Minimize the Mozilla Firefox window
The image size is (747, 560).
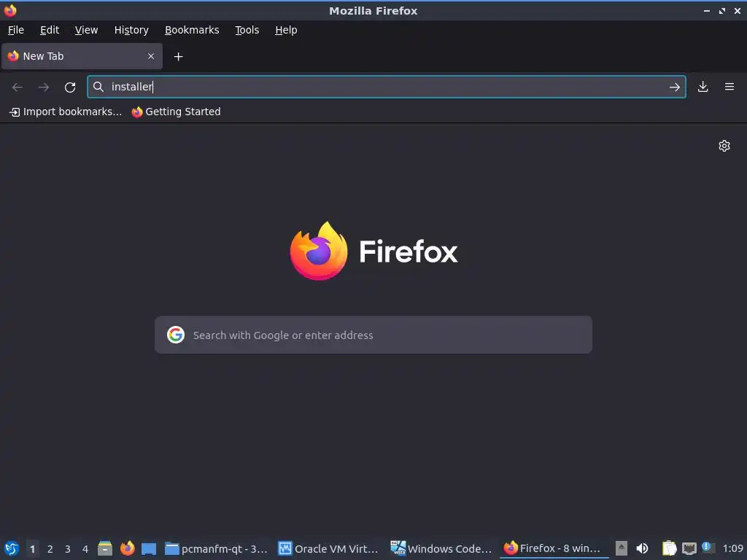(706, 10)
